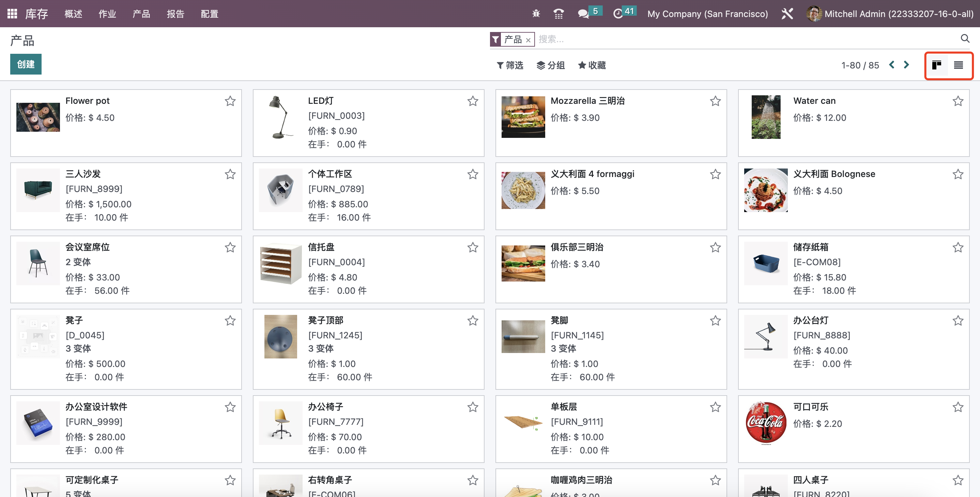Open the 收藏 favorites dropdown
The width and height of the screenshot is (980, 497).
[x=592, y=65]
